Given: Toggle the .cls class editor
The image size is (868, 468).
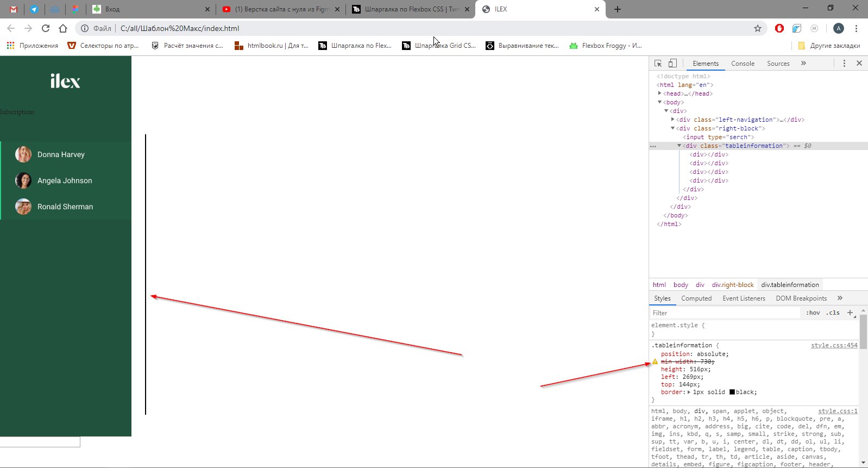Looking at the screenshot, I should [x=833, y=313].
